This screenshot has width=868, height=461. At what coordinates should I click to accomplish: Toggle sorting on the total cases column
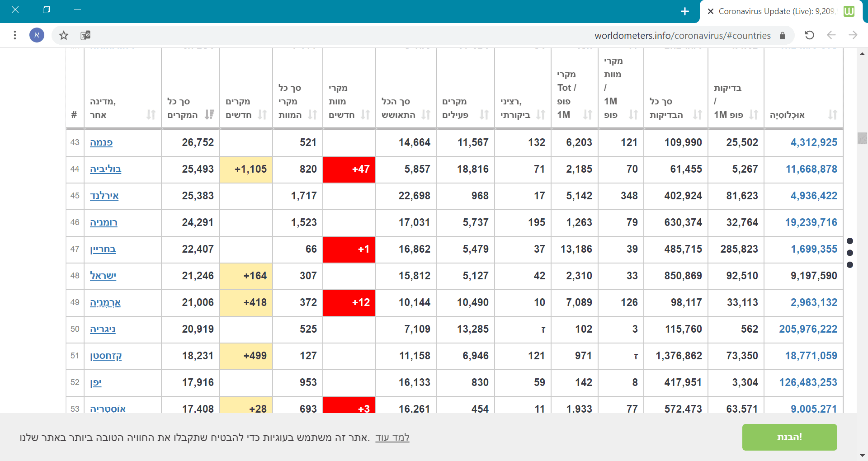pos(209,115)
